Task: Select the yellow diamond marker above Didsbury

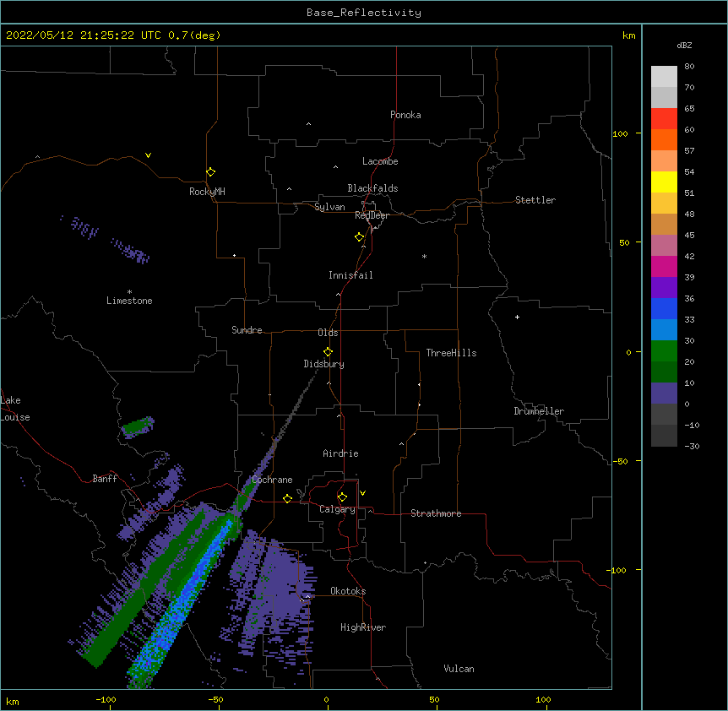Action: pos(328,352)
